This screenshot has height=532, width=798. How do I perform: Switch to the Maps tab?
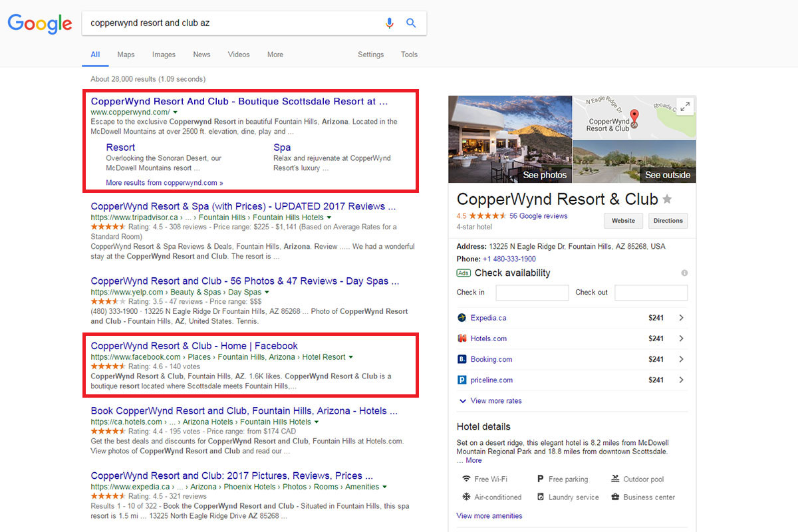tap(126, 55)
